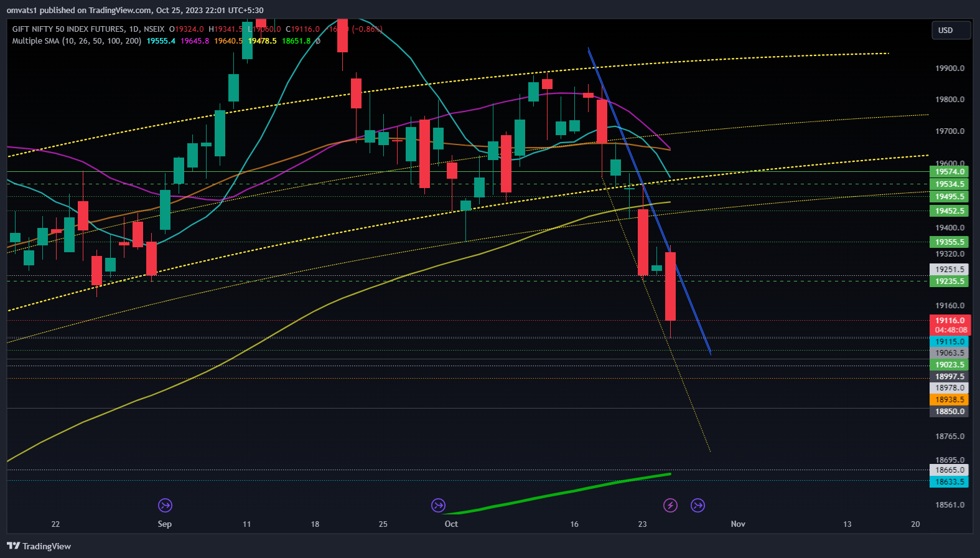Screen dimensions: 980x558
Task: Click the 19900.0 price axis tick
Action: pyautogui.click(x=950, y=69)
